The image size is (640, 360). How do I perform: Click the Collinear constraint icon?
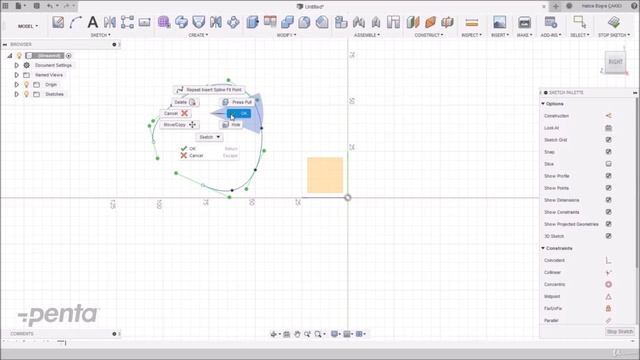pos(608,272)
